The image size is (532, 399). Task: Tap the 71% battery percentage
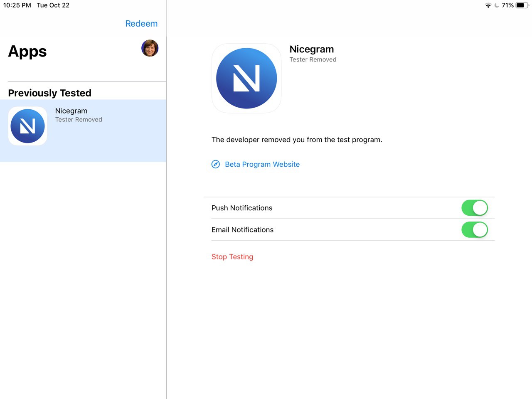(x=507, y=5)
